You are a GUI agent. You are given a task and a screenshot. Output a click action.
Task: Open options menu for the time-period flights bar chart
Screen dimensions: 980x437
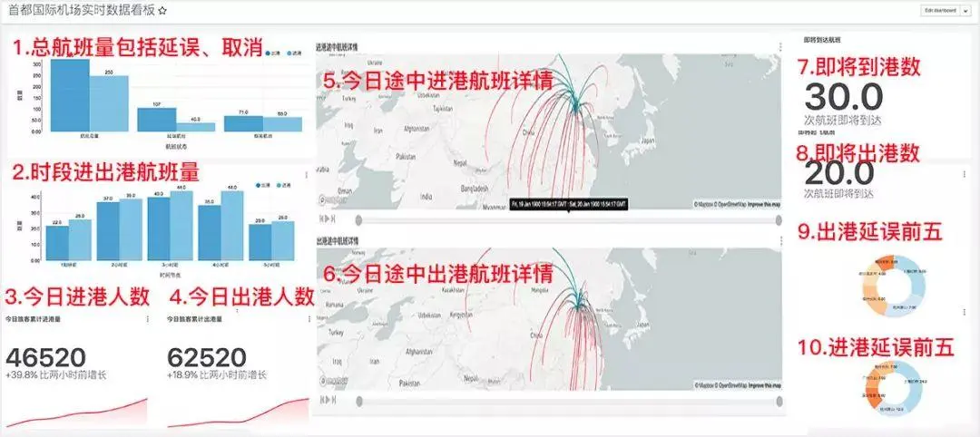pyautogui.click(x=306, y=175)
